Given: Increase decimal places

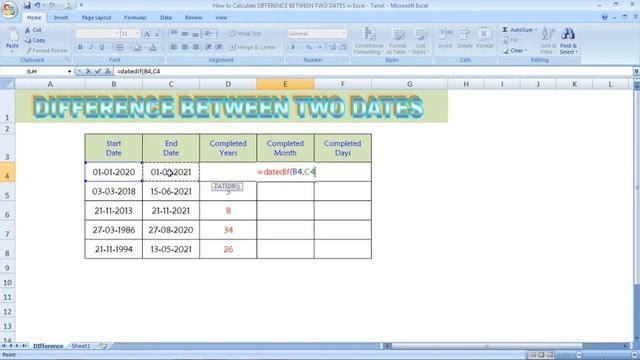Looking at the screenshot, I should 333,47.
